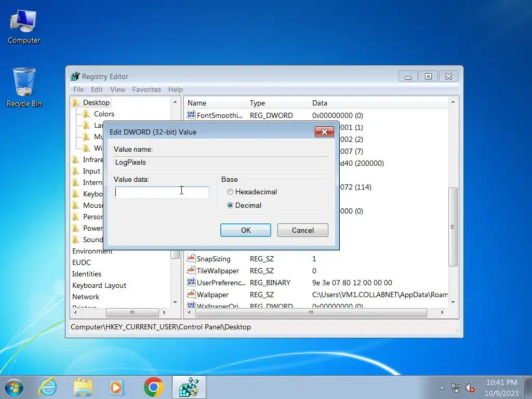Launch Google Chrome from taskbar
The image size is (532, 399).
(153, 387)
